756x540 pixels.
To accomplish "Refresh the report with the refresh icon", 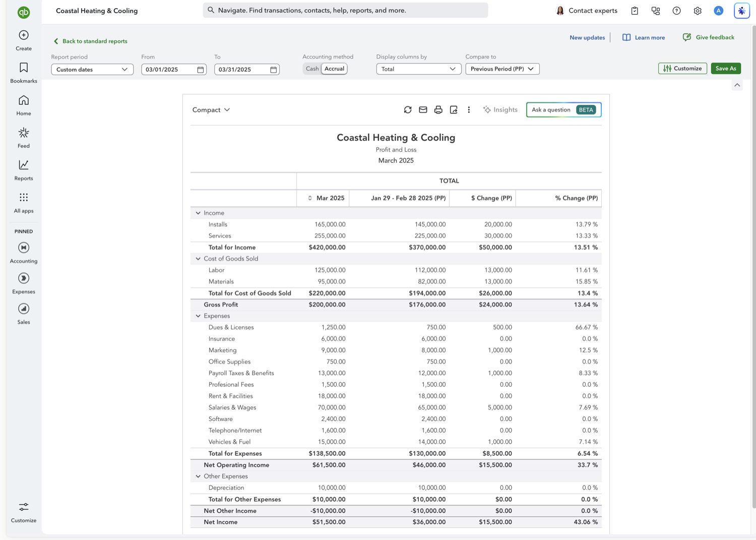I will (408, 110).
